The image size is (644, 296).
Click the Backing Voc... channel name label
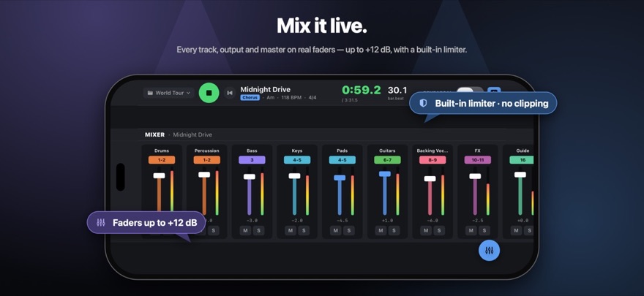pos(433,151)
